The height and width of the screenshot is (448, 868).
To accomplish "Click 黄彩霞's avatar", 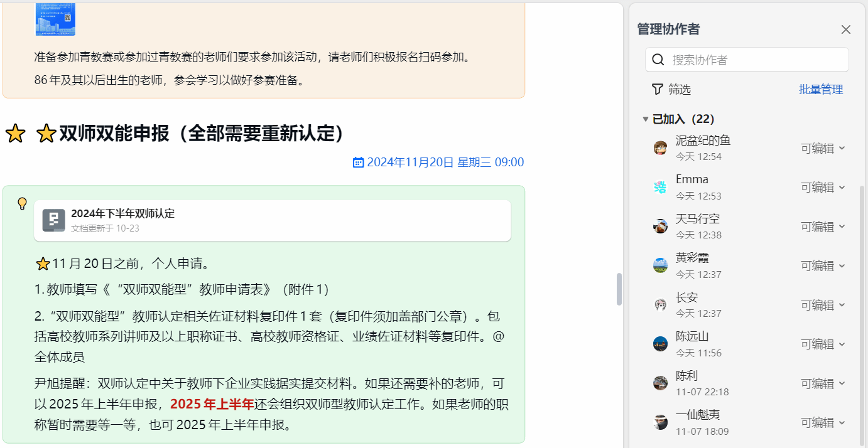I will pos(660,265).
